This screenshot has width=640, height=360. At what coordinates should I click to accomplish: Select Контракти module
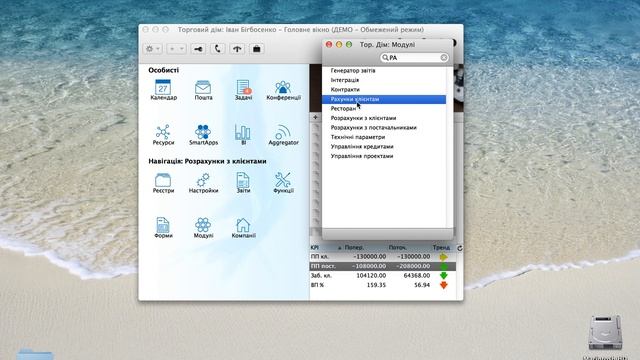(384, 89)
